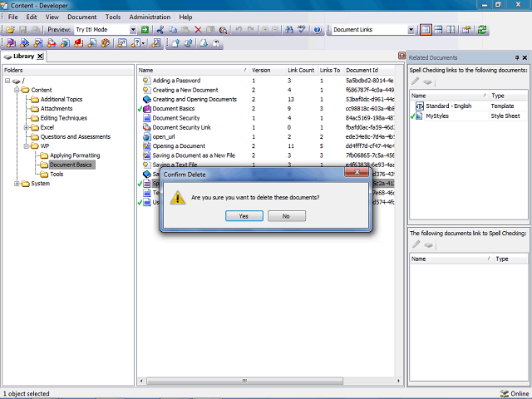Expand the Excel folder
Viewport: 532px width, 399px height.
click(26, 127)
